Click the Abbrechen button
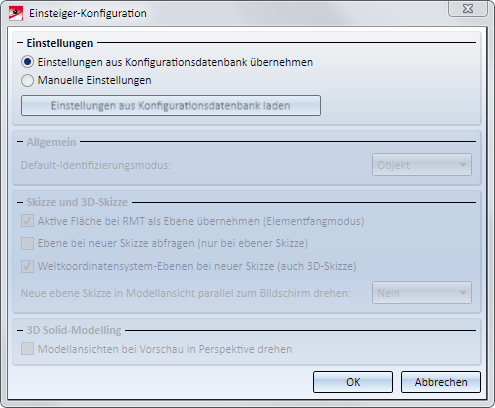This screenshot has height=408, width=495. (x=441, y=382)
